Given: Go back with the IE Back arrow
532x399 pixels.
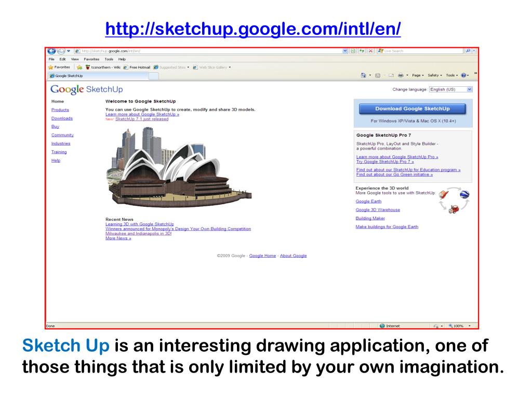Looking at the screenshot, I should 51,51.
